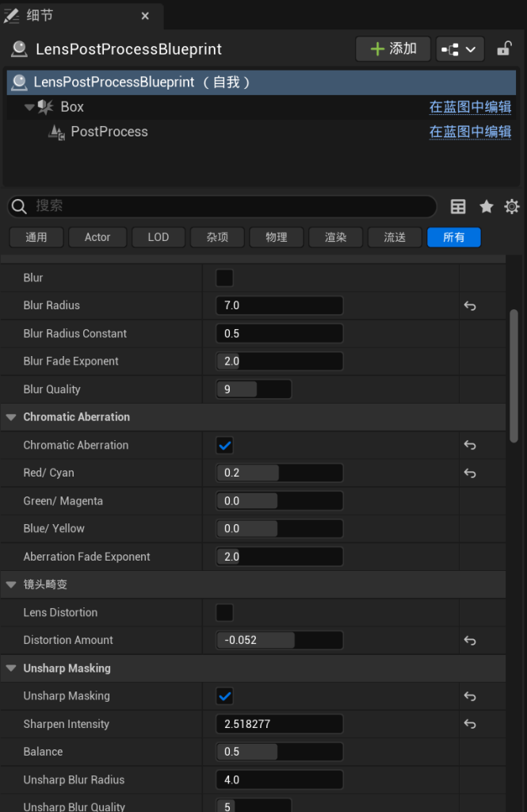527x812 pixels.
Task: Select the LOD filter tab
Action: click(x=158, y=237)
